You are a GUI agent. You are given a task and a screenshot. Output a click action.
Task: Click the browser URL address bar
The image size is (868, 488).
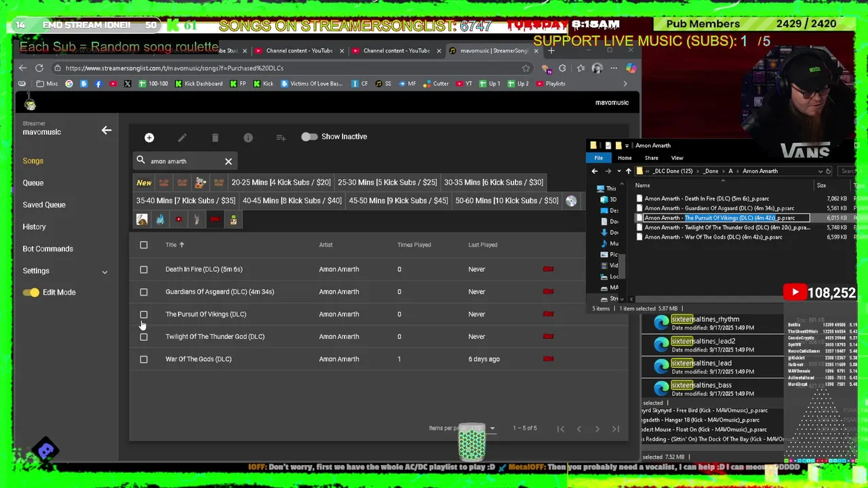[x=292, y=68]
